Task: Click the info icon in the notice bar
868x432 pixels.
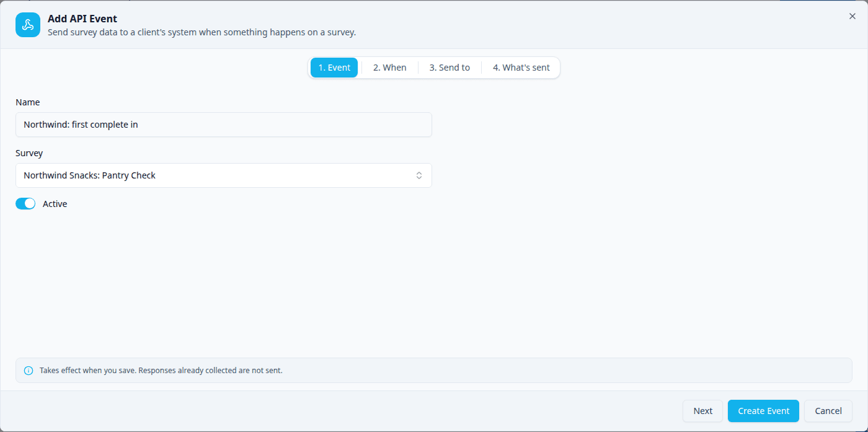Action: 29,371
